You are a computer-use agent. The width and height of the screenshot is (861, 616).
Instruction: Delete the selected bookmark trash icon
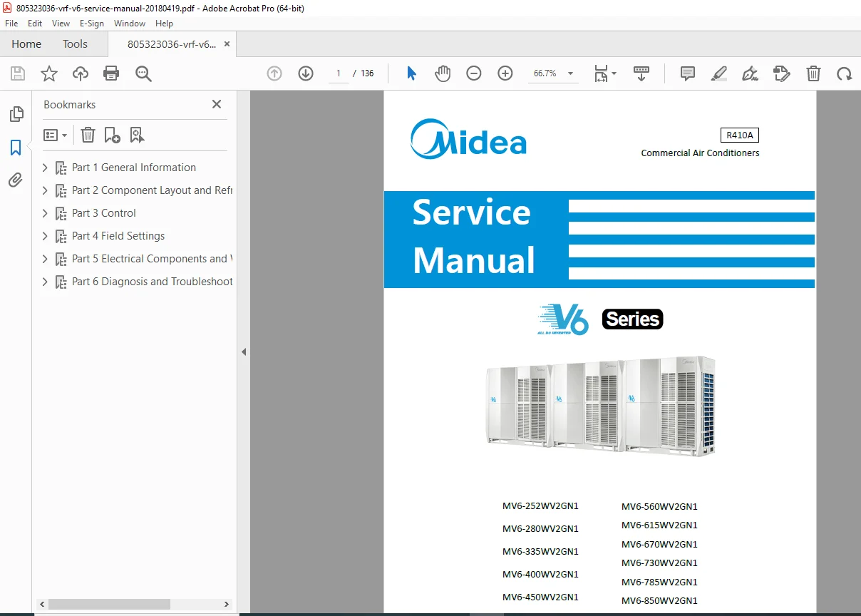point(88,135)
